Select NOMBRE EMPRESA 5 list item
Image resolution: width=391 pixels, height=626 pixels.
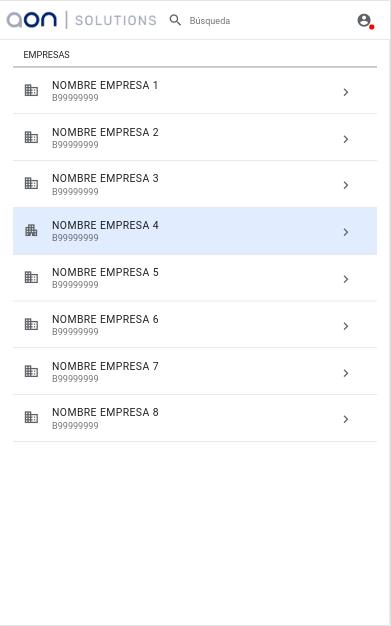(x=195, y=277)
